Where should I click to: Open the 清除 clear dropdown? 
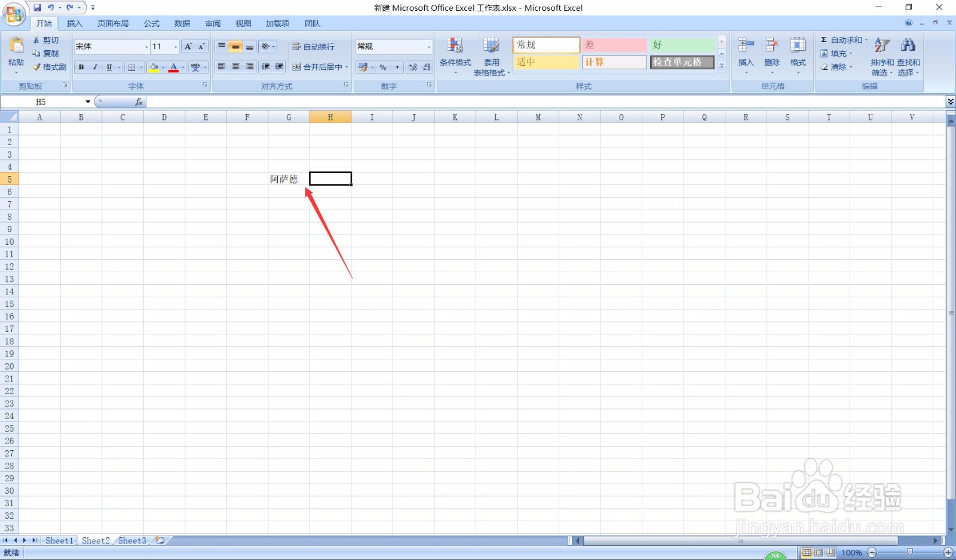coord(836,67)
